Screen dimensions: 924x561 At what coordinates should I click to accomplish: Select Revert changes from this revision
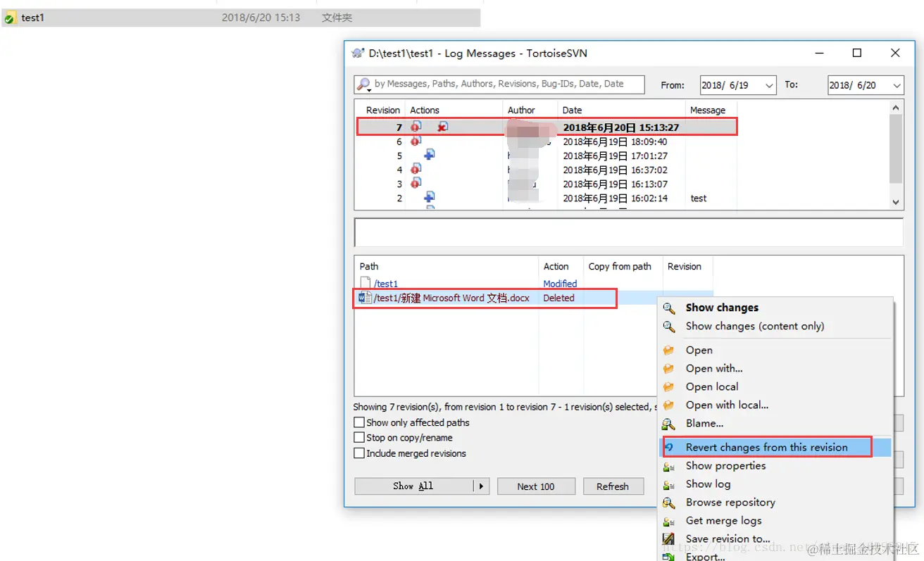pos(767,447)
